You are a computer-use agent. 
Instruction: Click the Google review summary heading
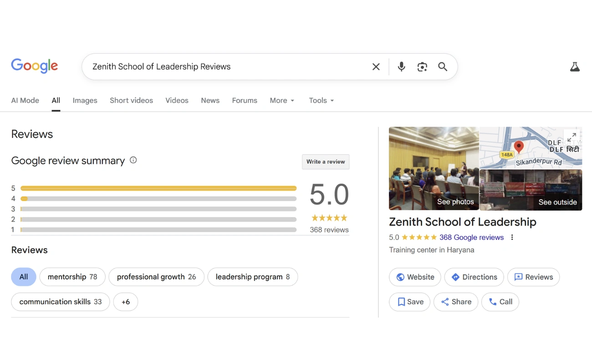(x=68, y=161)
